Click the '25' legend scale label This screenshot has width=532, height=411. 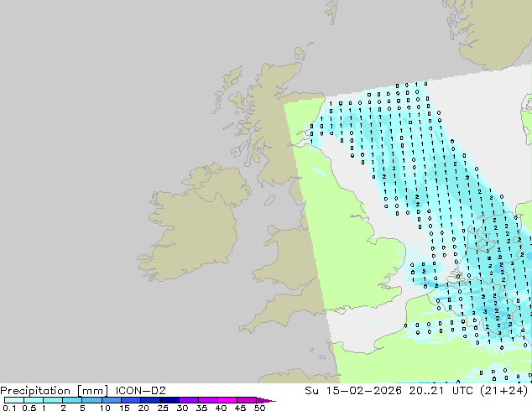[163, 408]
